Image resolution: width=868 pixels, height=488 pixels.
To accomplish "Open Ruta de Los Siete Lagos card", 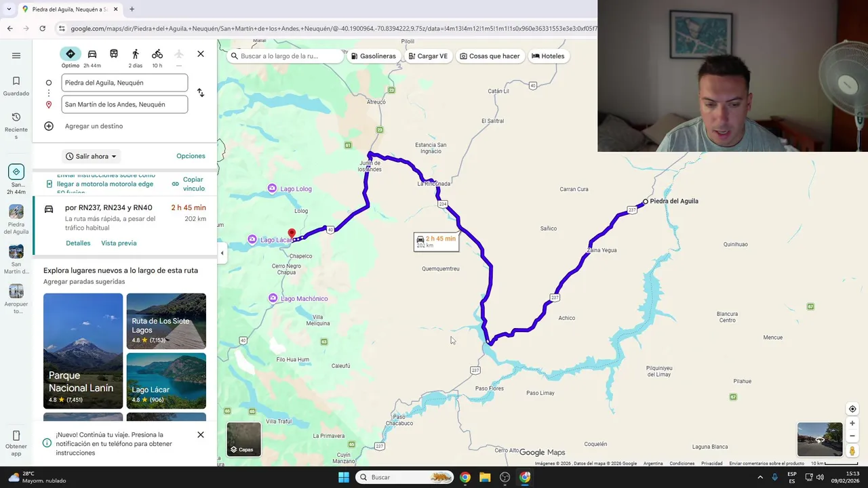I will click(166, 321).
